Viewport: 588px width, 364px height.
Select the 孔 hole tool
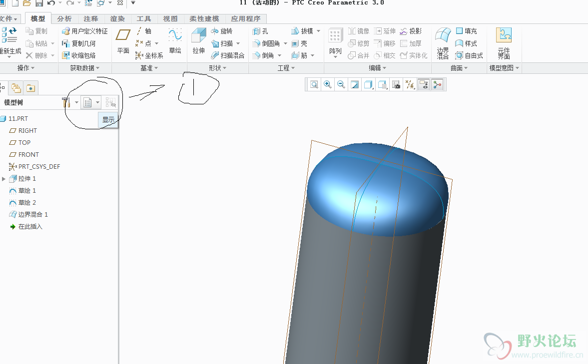pos(260,31)
